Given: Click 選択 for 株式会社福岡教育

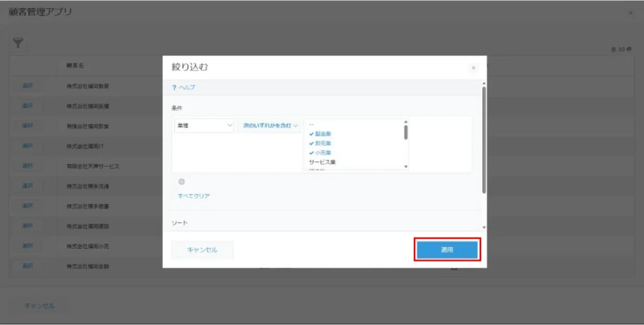Looking at the screenshot, I should 27,85.
